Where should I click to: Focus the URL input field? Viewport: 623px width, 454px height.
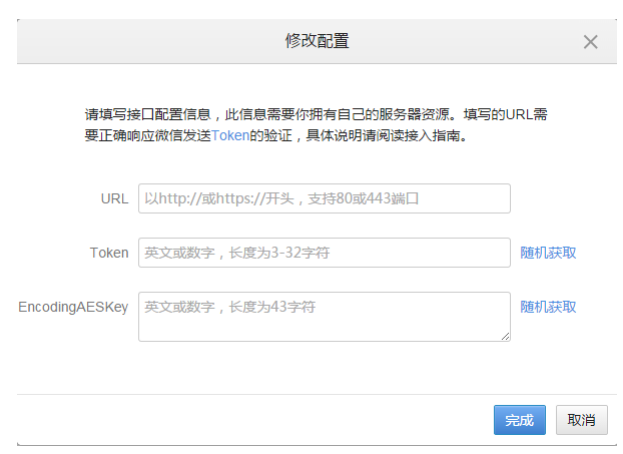coord(324,198)
